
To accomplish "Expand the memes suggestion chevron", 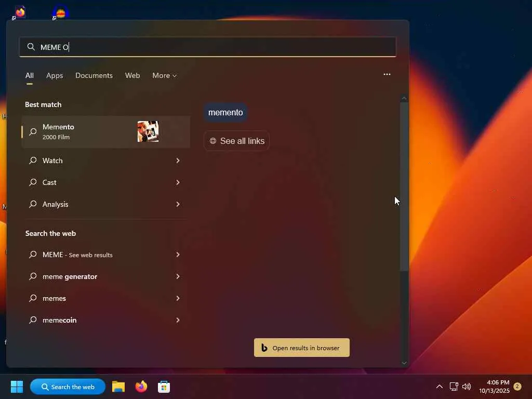I will tap(178, 298).
